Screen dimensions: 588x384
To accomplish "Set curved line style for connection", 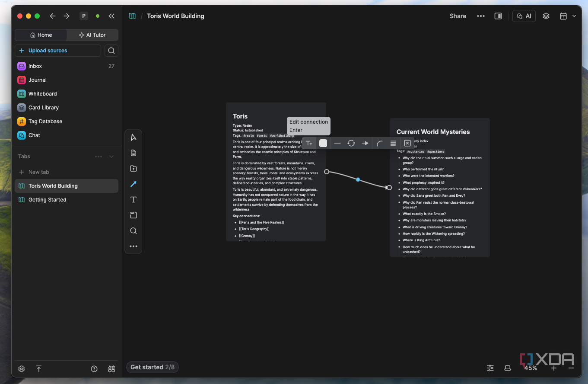I will coord(379,143).
